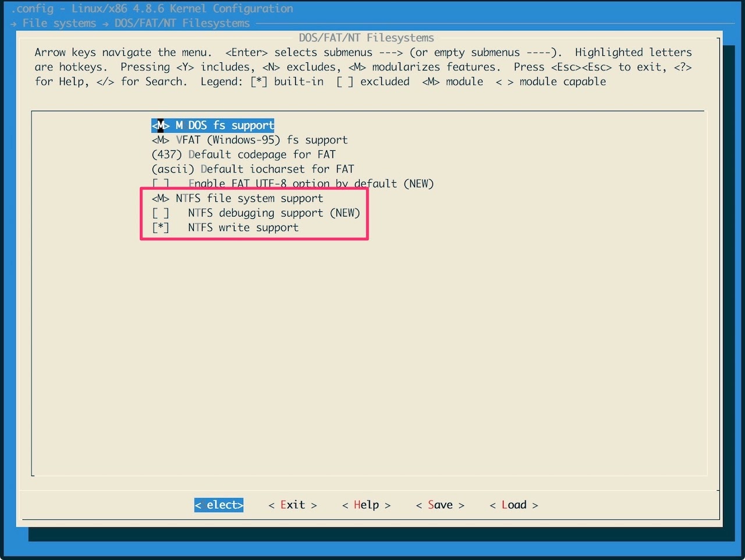Enable the FAT UTF-8 option by default
Screen dimensions: 745x560
click(293, 183)
